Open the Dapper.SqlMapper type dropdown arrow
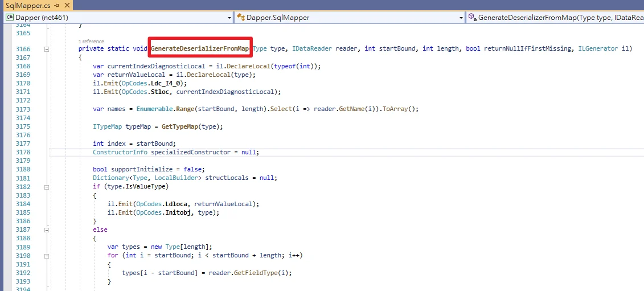 pyautogui.click(x=461, y=18)
